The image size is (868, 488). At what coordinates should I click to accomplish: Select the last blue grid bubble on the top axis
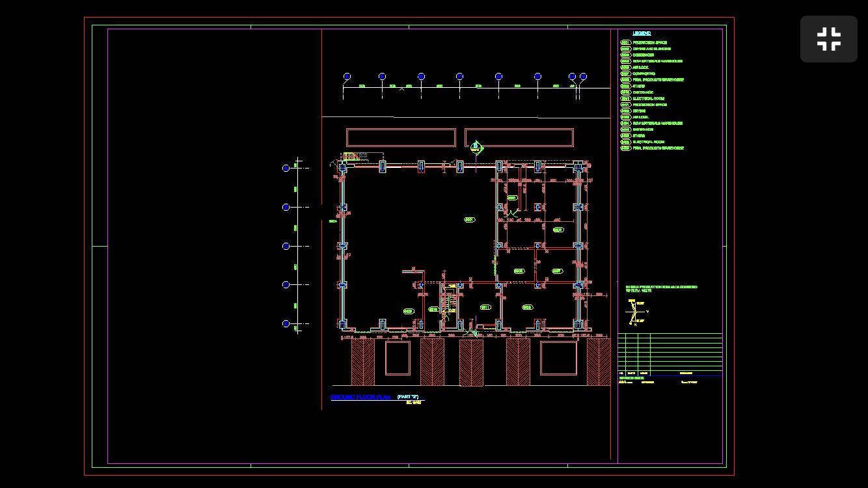pyautogui.click(x=583, y=77)
